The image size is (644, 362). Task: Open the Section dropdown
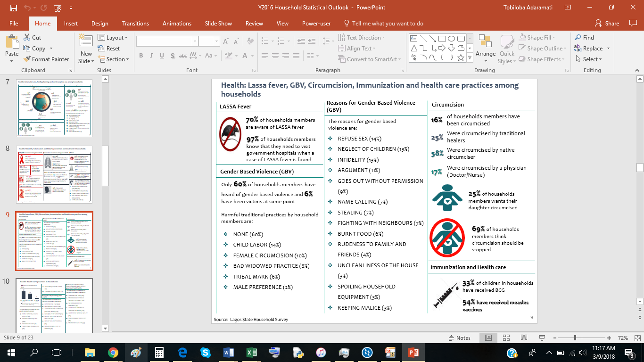(114, 59)
